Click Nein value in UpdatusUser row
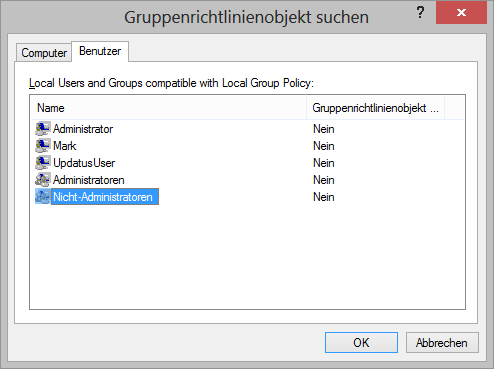 click(x=324, y=163)
